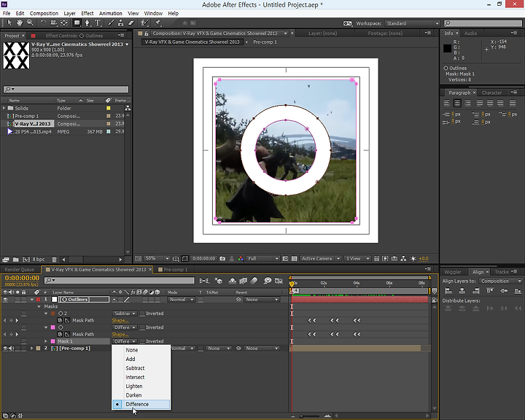Select the Rectangle shape tool
This screenshot has width=525, height=420.
pos(77,23)
